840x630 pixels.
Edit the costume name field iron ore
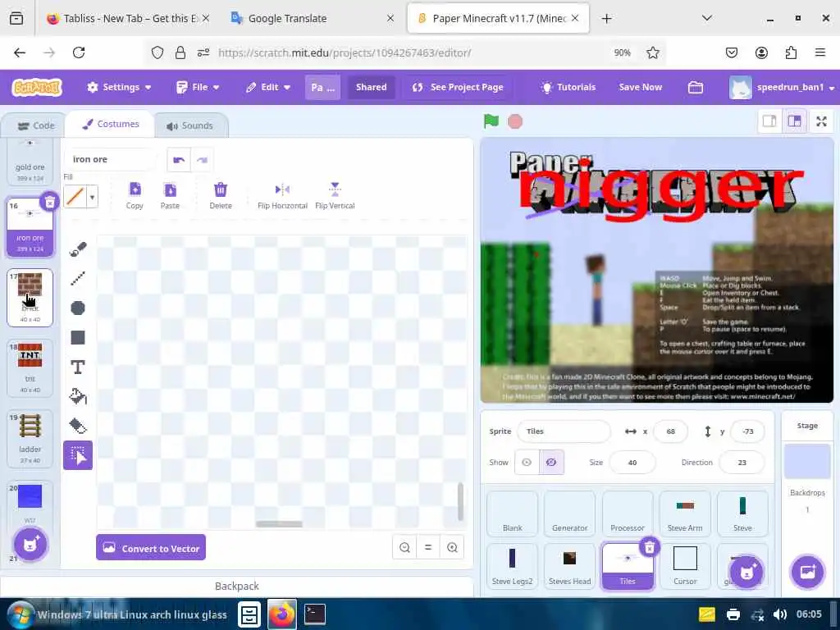[x=110, y=160]
